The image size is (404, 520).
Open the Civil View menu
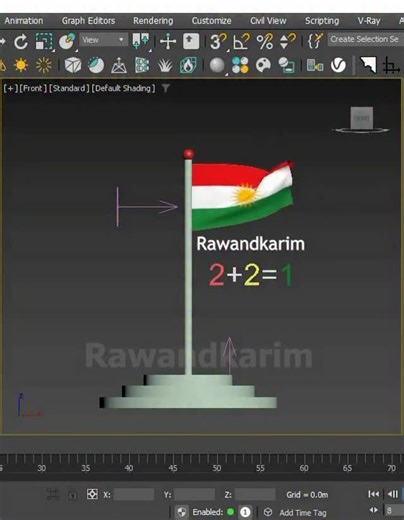pos(268,21)
